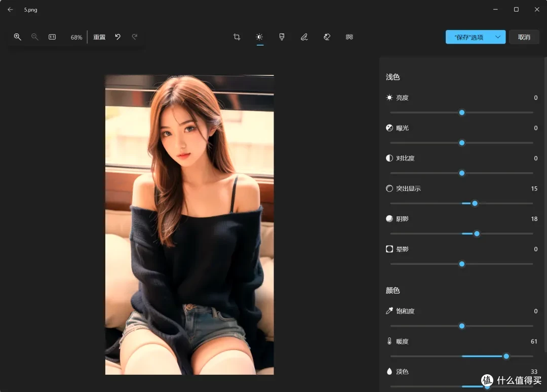Click the 突出显示 highlights icon

(x=389, y=188)
